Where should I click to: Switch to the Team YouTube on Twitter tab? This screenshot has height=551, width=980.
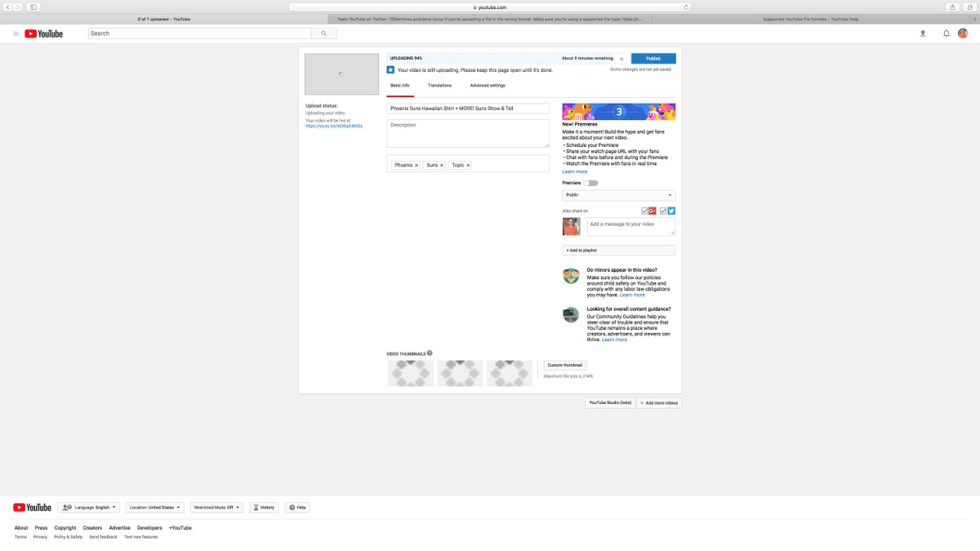[490, 19]
